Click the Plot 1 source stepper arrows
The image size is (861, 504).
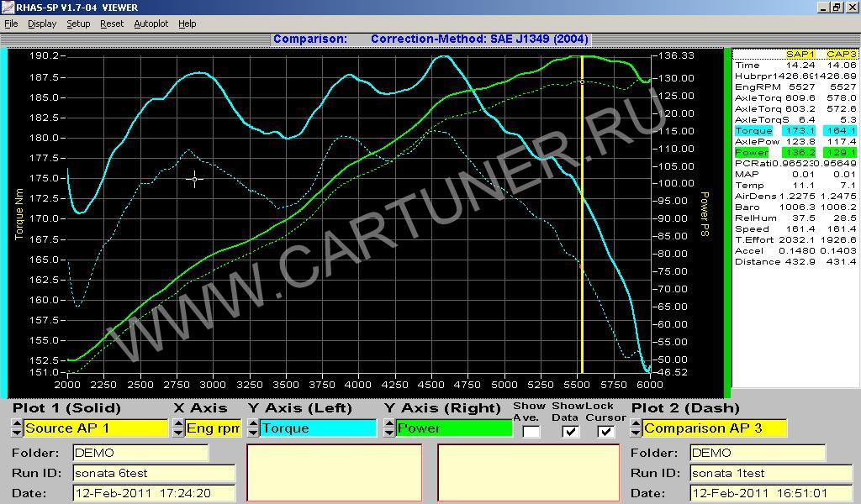click(17, 428)
